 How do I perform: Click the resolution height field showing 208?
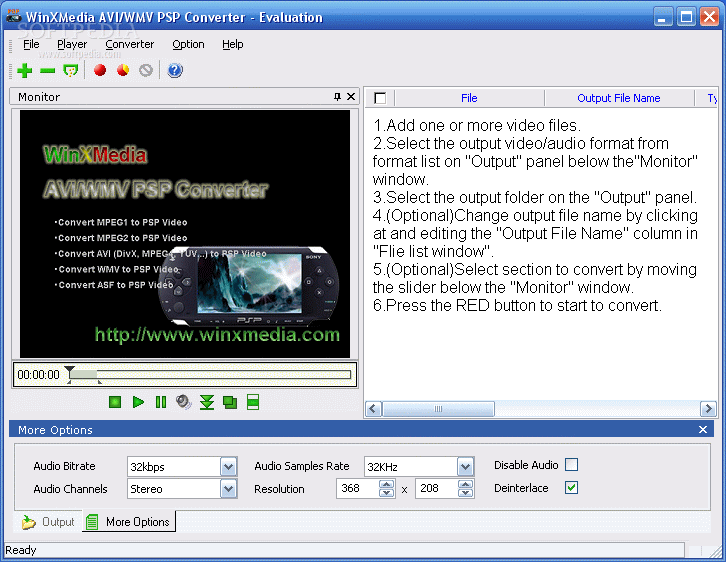[437, 488]
